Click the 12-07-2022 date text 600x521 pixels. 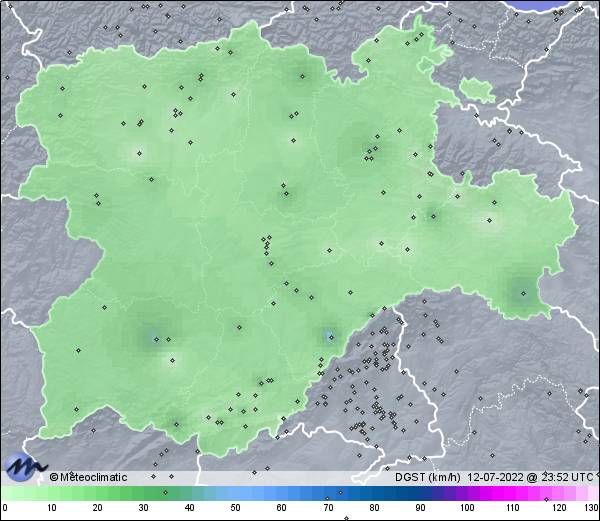tap(495, 477)
